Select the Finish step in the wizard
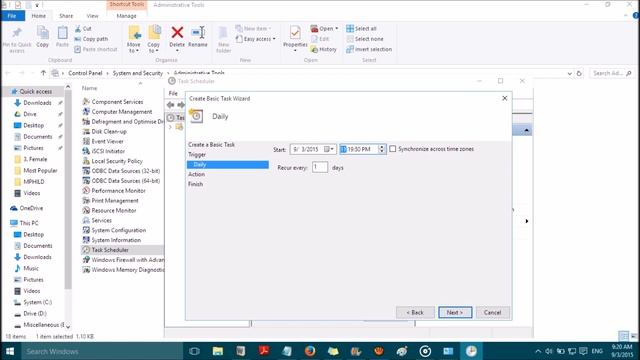Screen dimensions: 640x360 (x=196, y=184)
